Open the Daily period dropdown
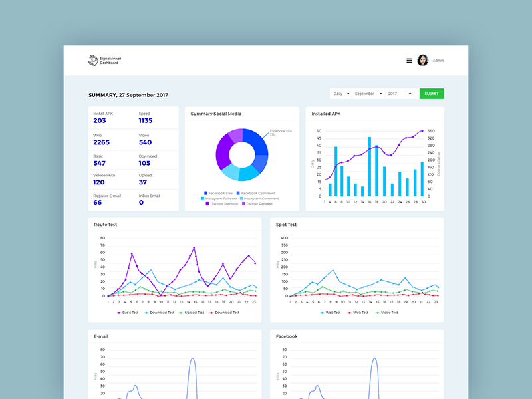This screenshot has width=532, height=399. (341, 94)
